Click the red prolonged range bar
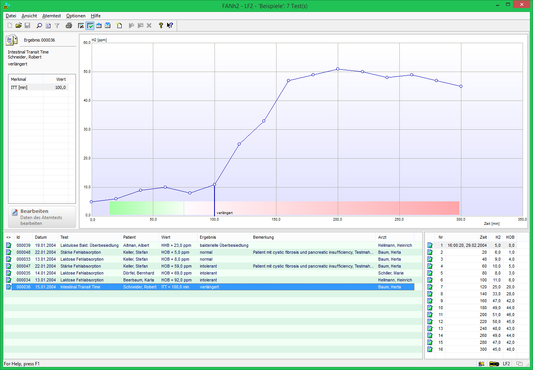 [x=322, y=208]
